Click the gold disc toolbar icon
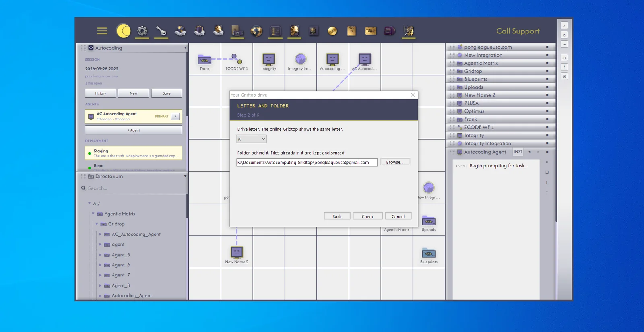The height and width of the screenshot is (332, 644). 332,31
